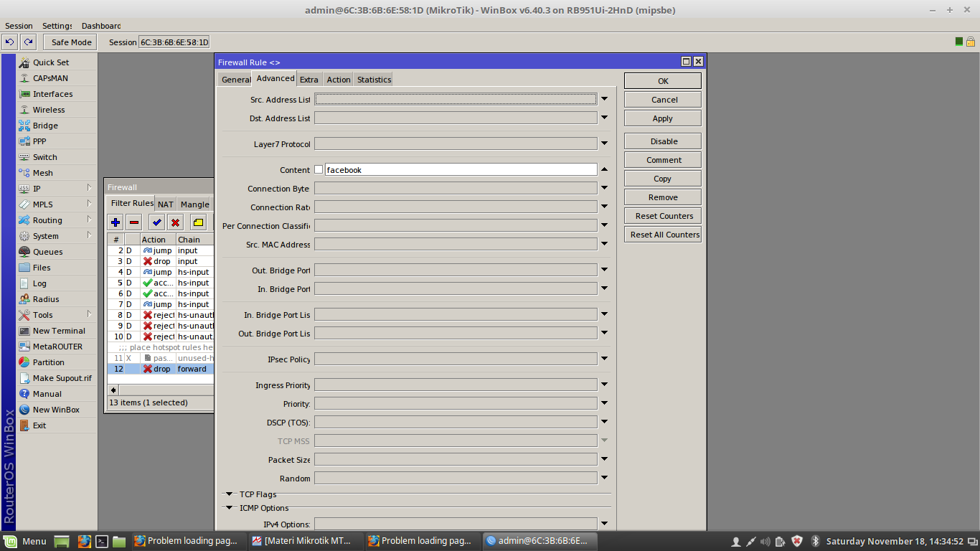Expand the IPsec Policy field

[x=604, y=359]
